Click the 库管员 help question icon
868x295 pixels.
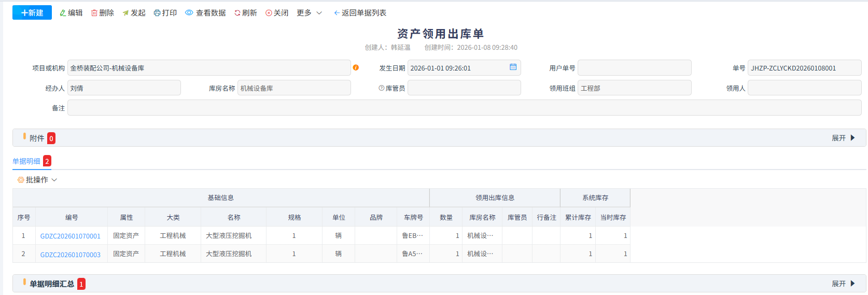[382, 88]
